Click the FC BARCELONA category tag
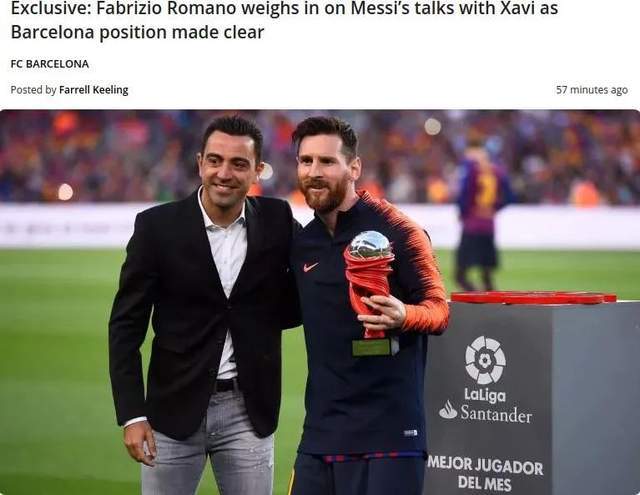The image size is (640, 495). (x=49, y=64)
